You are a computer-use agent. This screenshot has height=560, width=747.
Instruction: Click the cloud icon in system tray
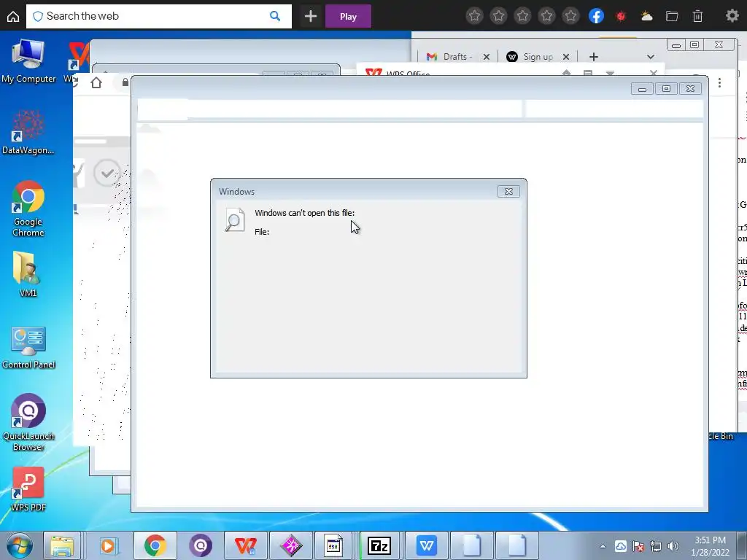tap(620, 546)
